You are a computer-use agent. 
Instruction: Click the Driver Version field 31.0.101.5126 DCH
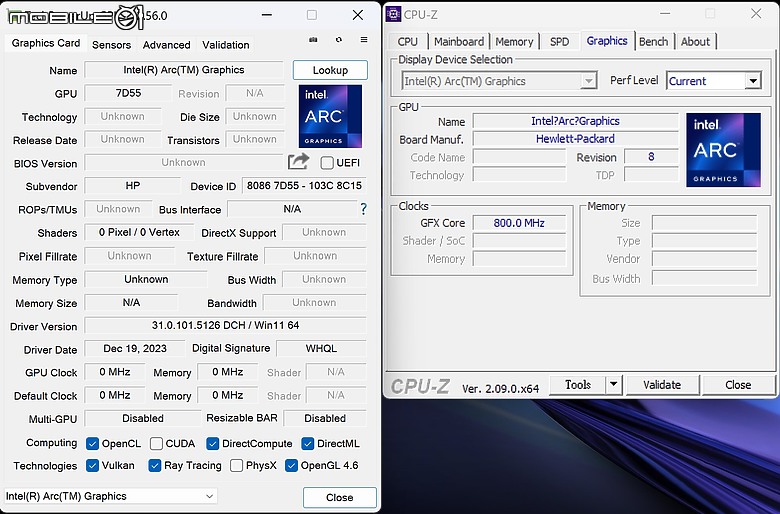tap(225, 325)
